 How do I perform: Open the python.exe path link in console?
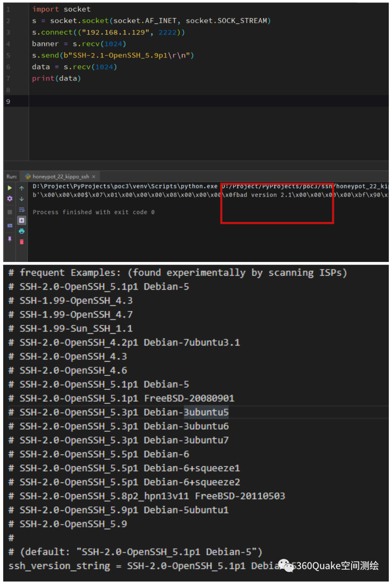click(125, 186)
